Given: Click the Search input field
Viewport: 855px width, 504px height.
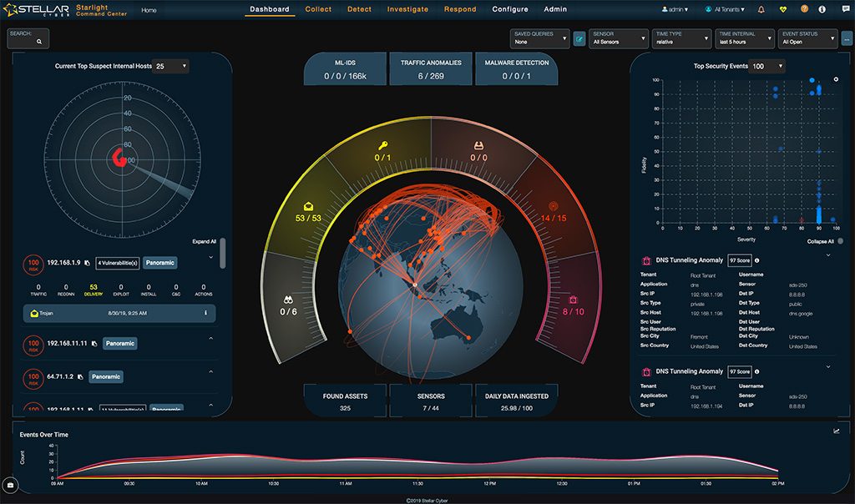Looking at the screenshot, I should click(28, 38).
